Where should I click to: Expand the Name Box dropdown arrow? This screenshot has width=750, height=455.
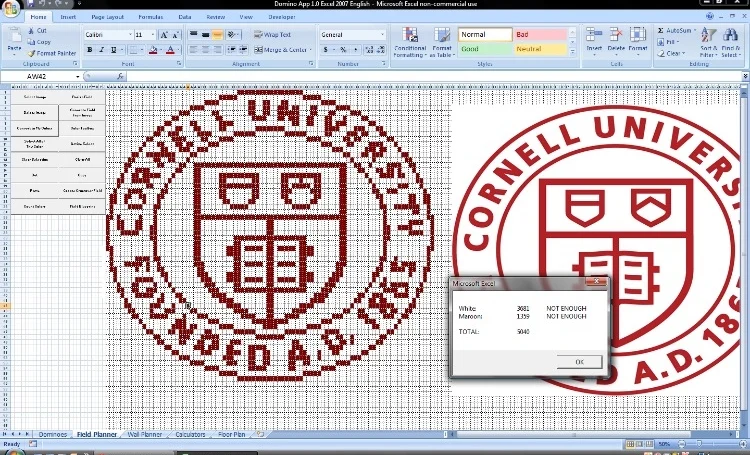(x=77, y=77)
